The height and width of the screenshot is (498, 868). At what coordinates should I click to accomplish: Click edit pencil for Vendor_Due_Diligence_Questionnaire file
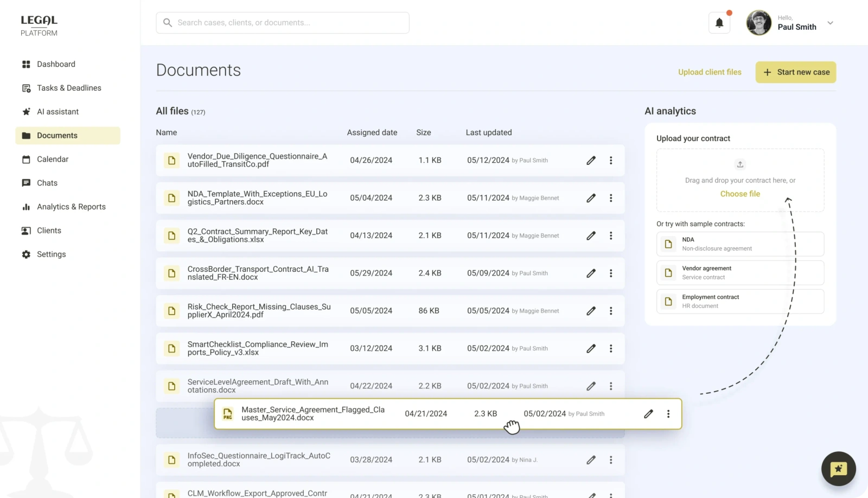(x=591, y=161)
